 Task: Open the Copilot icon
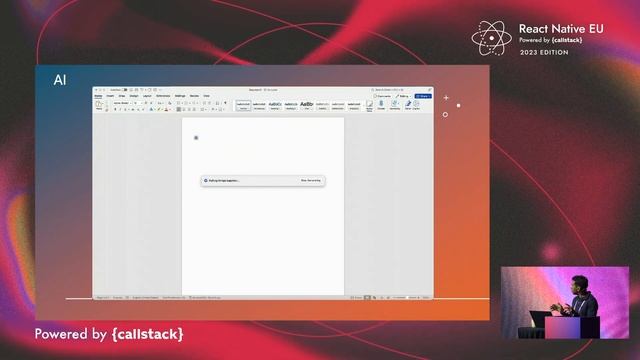pos(416,105)
